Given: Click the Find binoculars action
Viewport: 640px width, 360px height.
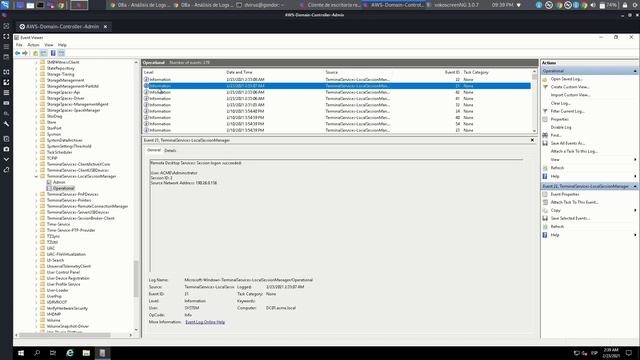Looking at the screenshot, I should 556,135.
